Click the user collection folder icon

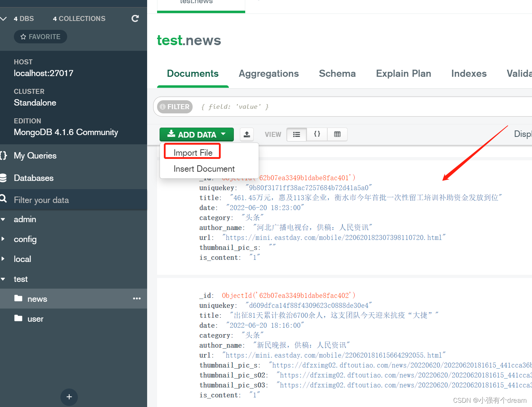pos(18,318)
